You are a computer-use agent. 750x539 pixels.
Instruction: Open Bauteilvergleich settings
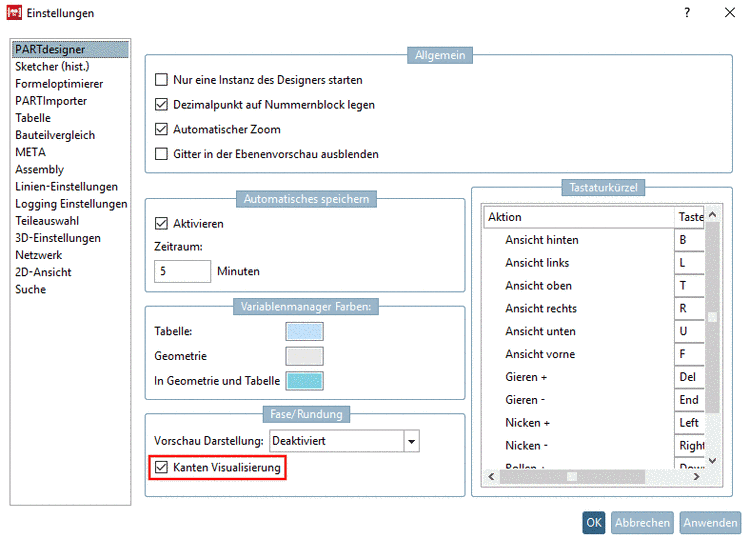point(70,135)
